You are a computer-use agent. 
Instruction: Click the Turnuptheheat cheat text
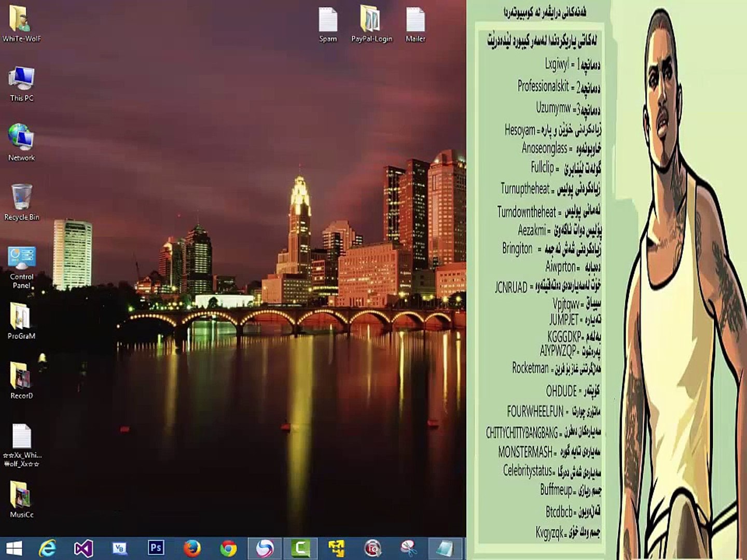click(525, 188)
